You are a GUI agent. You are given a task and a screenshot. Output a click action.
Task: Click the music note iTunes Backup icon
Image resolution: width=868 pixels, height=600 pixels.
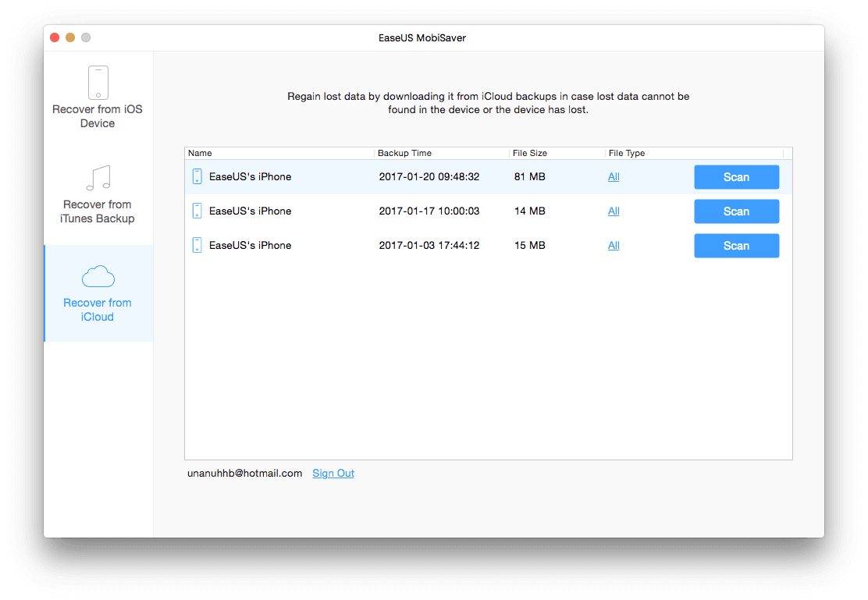(x=98, y=179)
